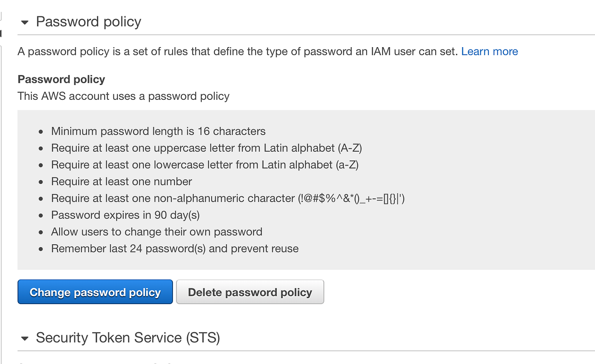Viewport: 595px width, 364px height.
Task: Collapse the Password policy section triangle
Action: click(x=25, y=22)
